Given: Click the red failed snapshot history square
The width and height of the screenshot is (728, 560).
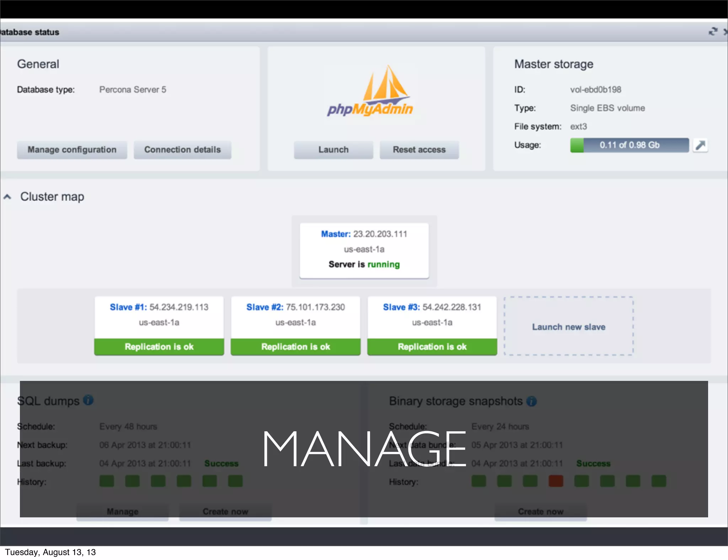Looking at the screenshot, I should (x=556, y=481).
